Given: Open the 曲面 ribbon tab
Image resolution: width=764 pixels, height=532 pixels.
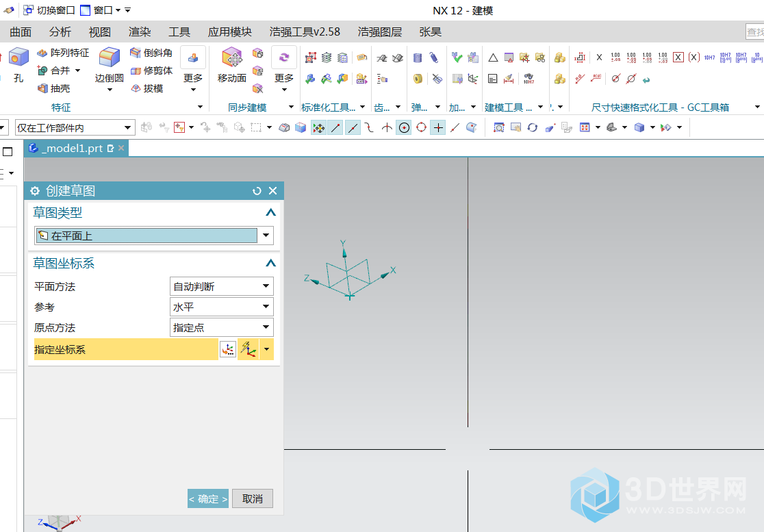Looking at the screenshot, I should pyautogui.click(x=21, y=32).
